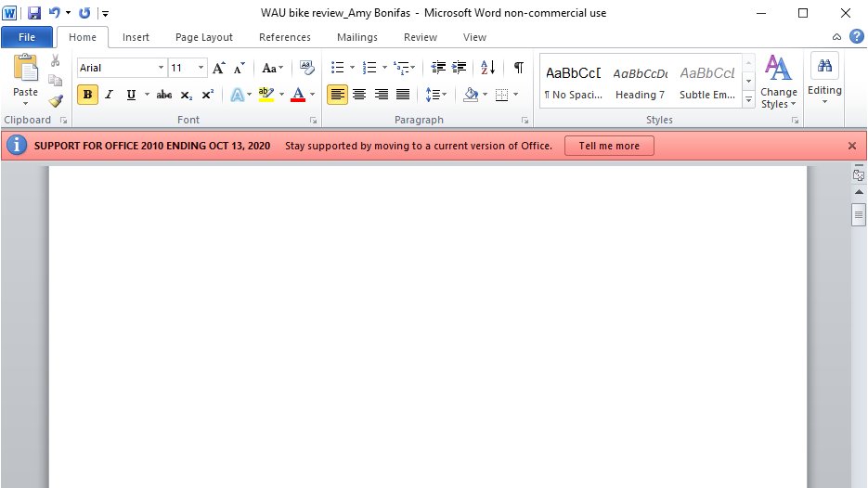Dismiss the Office support warning bar
The height and width of the screenshot is (488, 868).
(x=852, y=146)
